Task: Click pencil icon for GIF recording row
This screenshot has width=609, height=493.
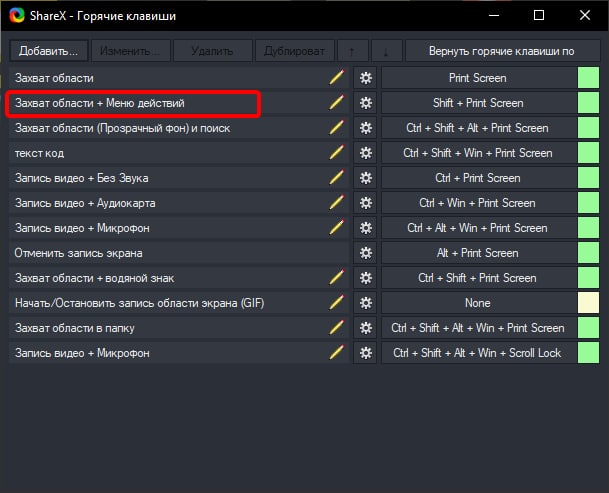Action: click(336, 303)
